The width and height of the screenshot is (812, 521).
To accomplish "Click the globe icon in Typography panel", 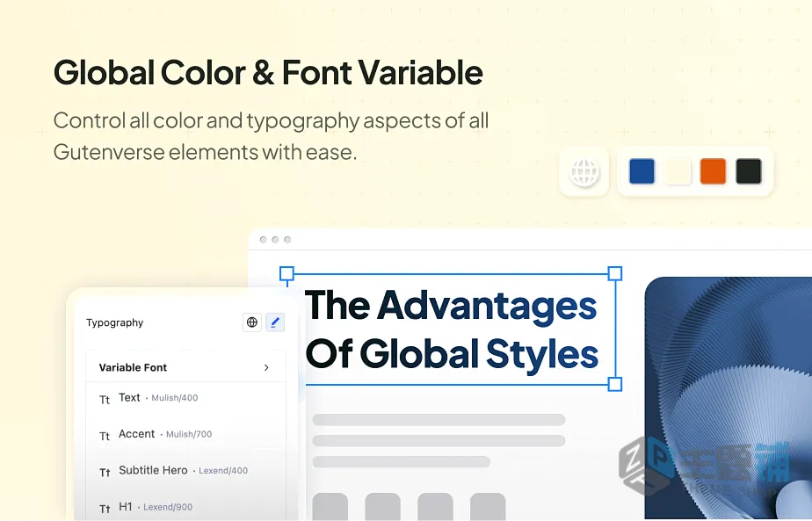I will 252,322.
